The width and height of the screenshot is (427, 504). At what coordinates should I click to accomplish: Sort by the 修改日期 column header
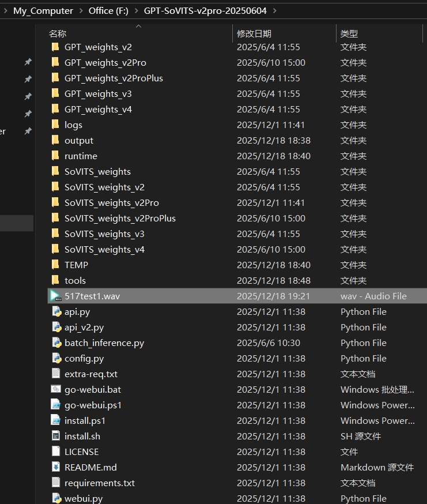[x=254, y=34]
